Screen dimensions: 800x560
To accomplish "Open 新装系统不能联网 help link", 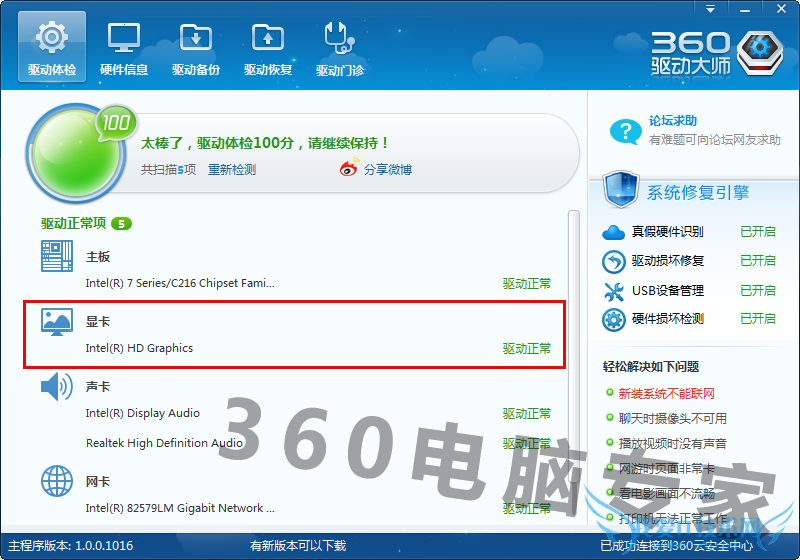I will point(666,393).
